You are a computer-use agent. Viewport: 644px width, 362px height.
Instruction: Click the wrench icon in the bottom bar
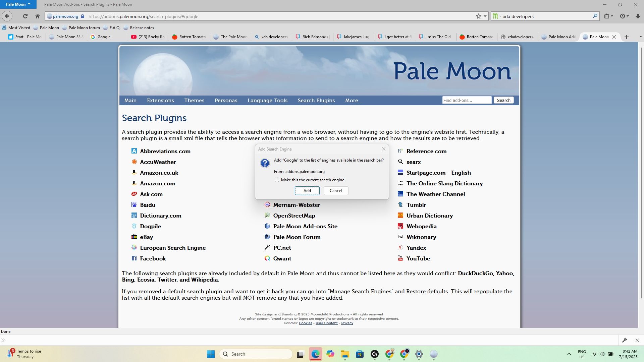(625, 340)
